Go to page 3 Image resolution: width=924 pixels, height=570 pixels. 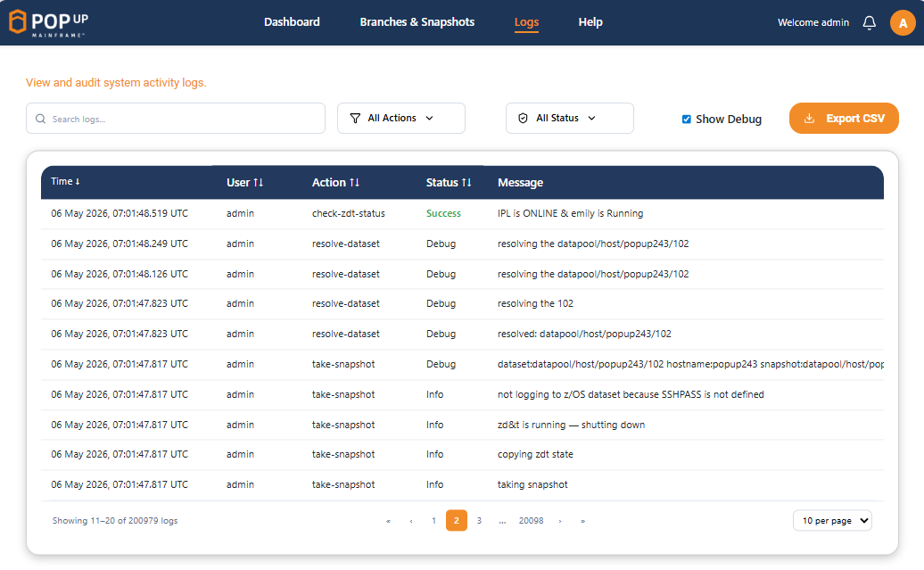pyautogui.click(x=479, y=521)
